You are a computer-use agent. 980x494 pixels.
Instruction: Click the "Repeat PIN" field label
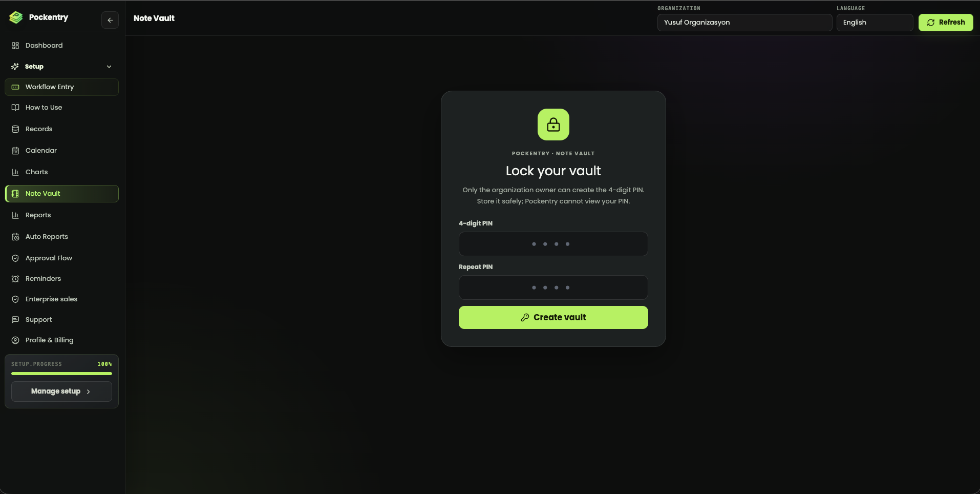pyautogui.click(x=476, y=267)
